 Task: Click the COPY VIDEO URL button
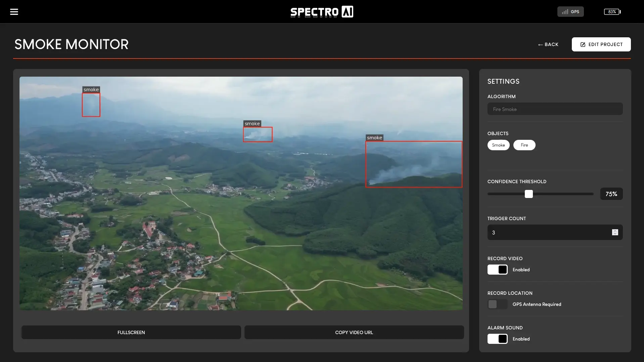(354, 332)
